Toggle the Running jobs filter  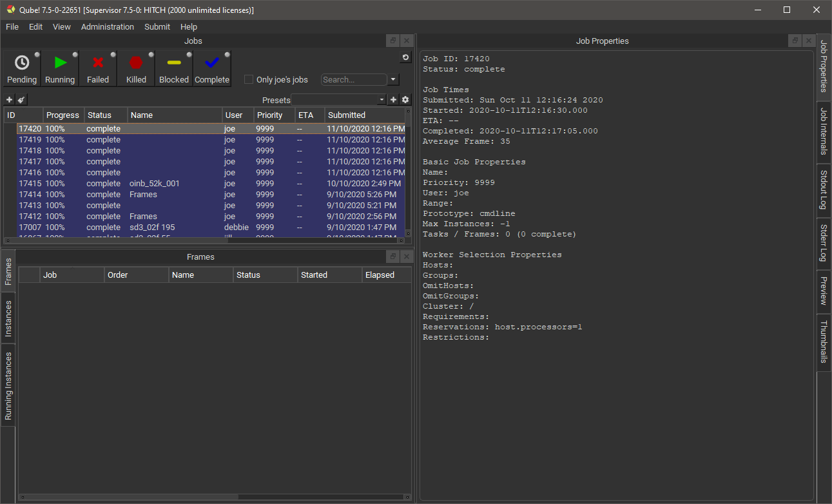[x=60, y=68]
